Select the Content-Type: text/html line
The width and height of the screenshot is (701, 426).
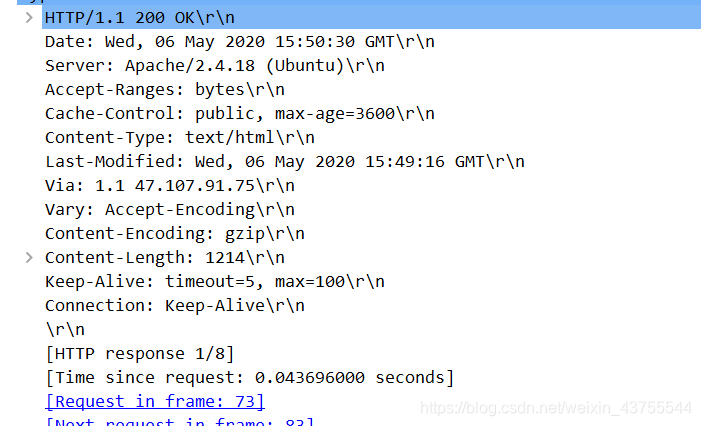tap(180, 138)
